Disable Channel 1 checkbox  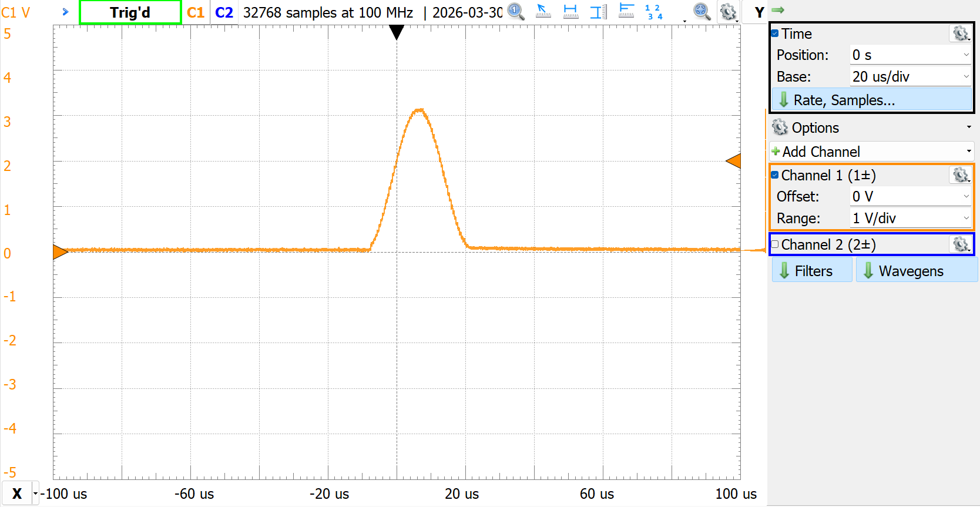click(x=775, y=175)
